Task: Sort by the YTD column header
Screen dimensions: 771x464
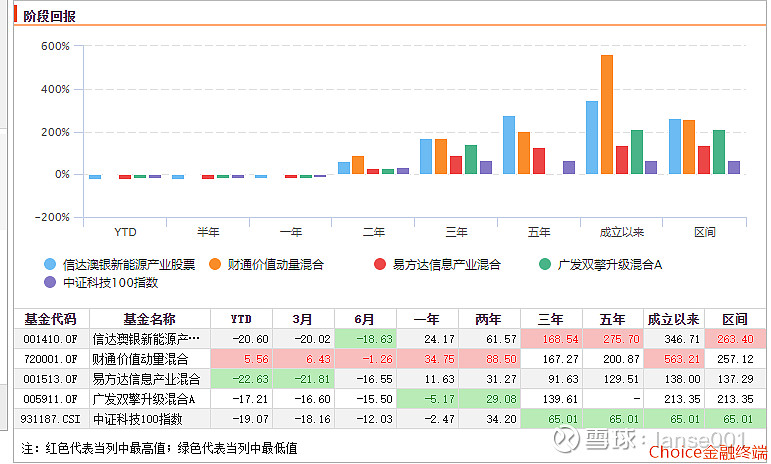Action: (x=241, y=319)
